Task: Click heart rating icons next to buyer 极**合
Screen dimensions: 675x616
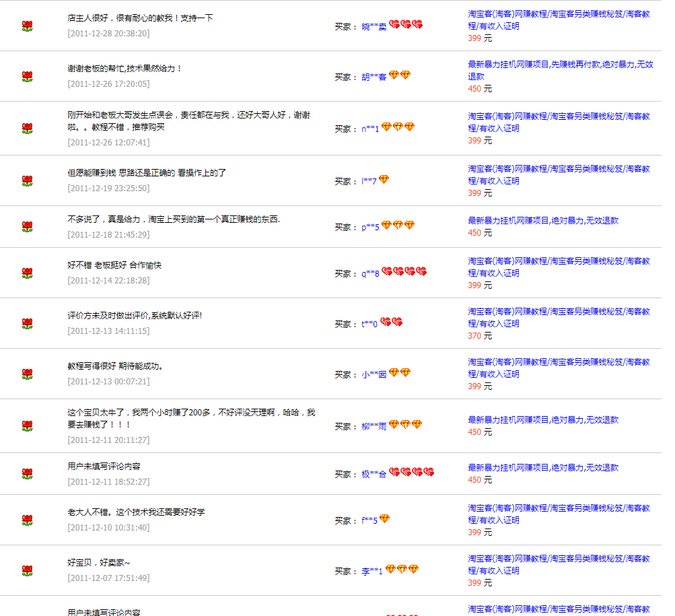Action: coord(412,473)
